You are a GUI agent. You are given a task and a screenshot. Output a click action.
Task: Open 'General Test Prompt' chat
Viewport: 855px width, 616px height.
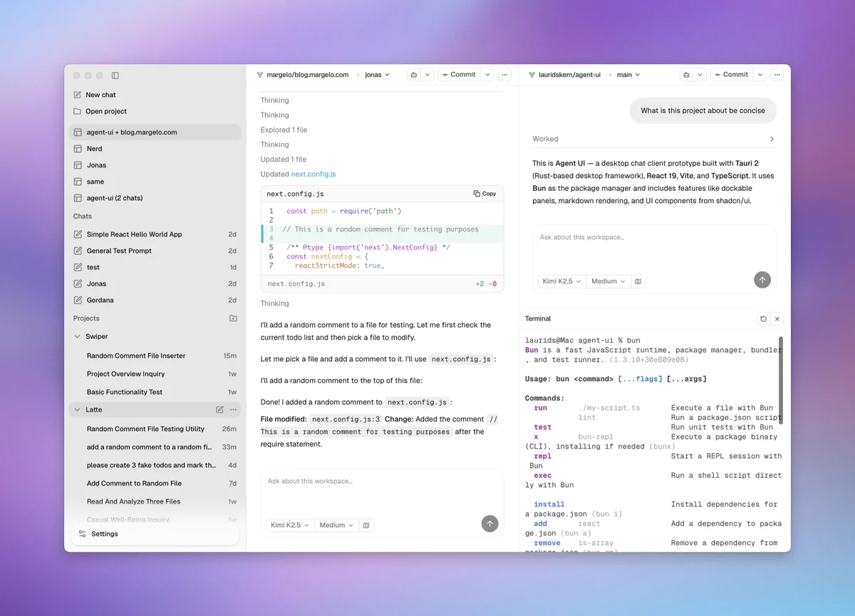click(155, 251)
